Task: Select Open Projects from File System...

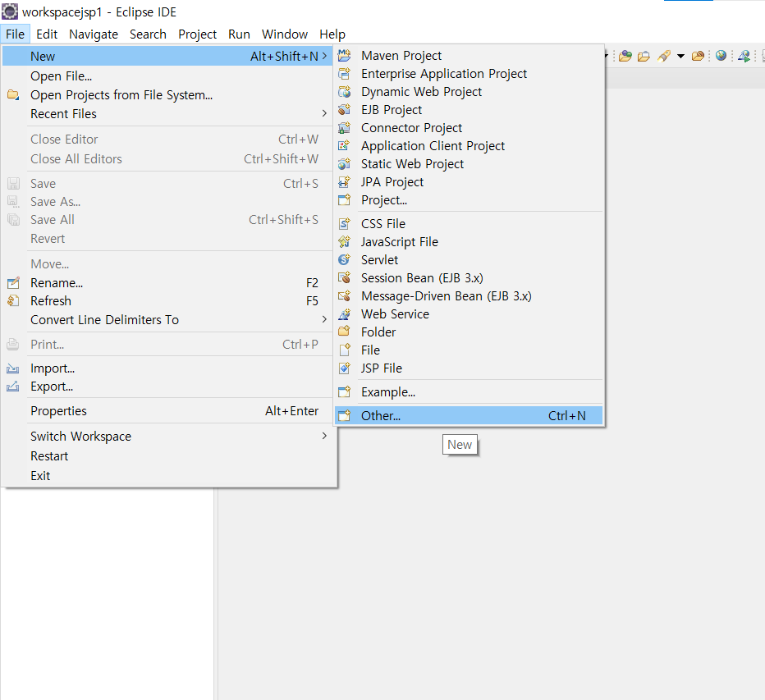Action: 169,94
